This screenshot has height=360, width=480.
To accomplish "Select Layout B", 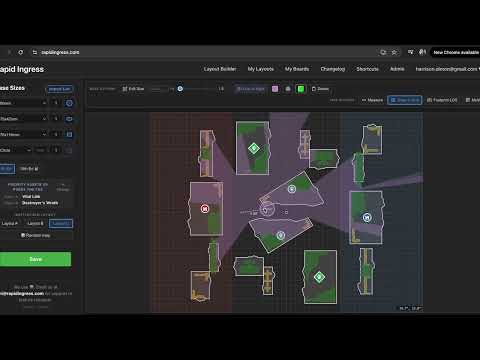I will 35,223.
